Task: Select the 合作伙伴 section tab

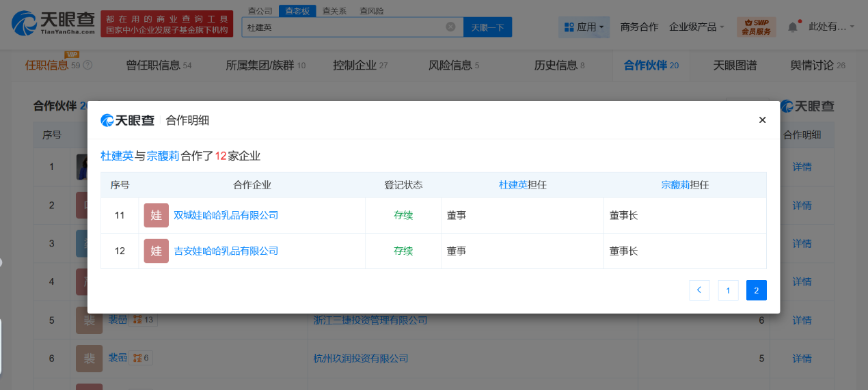Action: pos(651,66)
